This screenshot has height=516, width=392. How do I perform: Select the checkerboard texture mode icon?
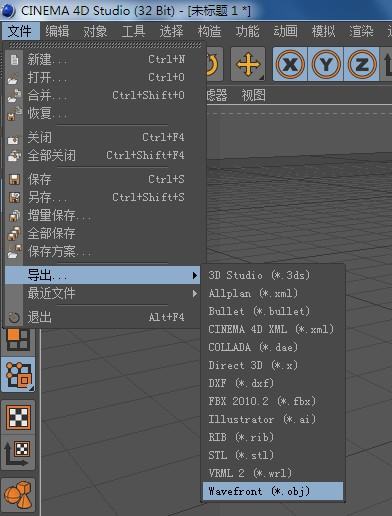pyautogui.click(x=18, y=417)
